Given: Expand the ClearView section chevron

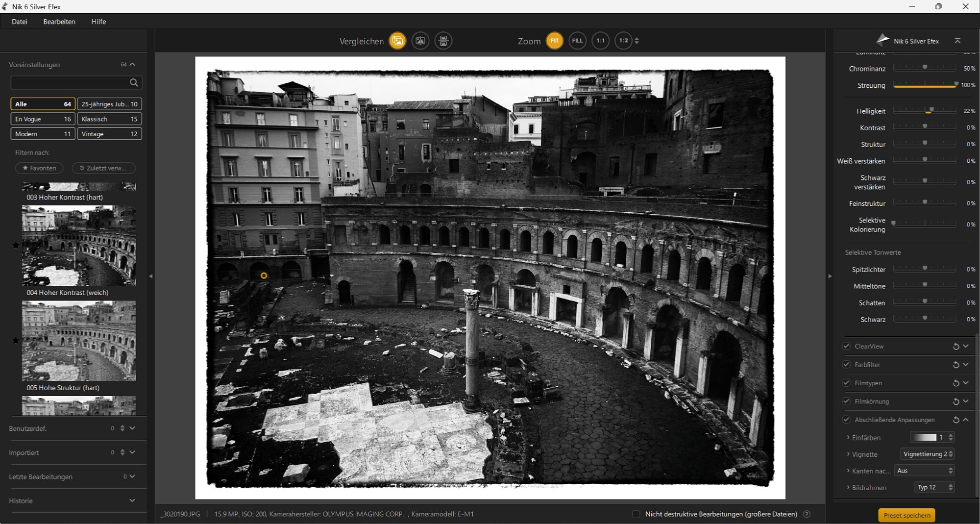Looking at the screenshot, I should pos(966,346).
